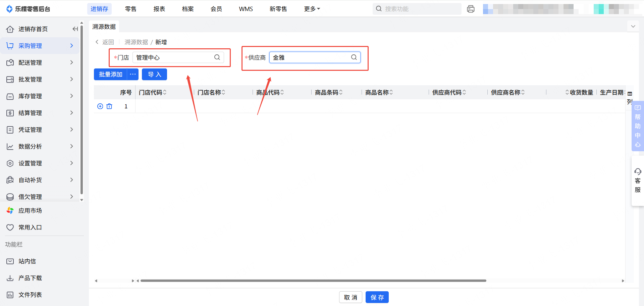This screenshot has width=644, height=306.
Task: Click the right arrow of the table scrollbar
Action: (x=623, y=281)
